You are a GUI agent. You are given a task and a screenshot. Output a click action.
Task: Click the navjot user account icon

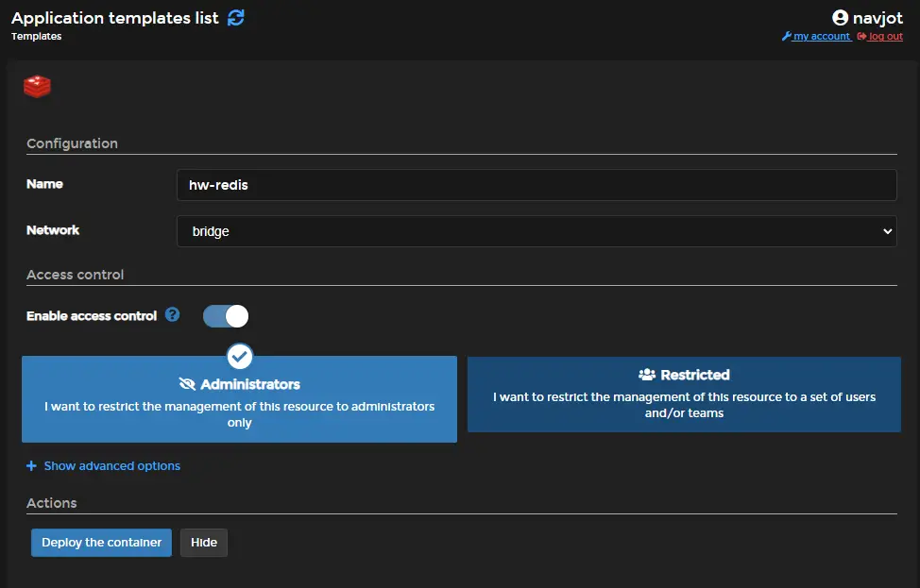(x=840, y=17)
